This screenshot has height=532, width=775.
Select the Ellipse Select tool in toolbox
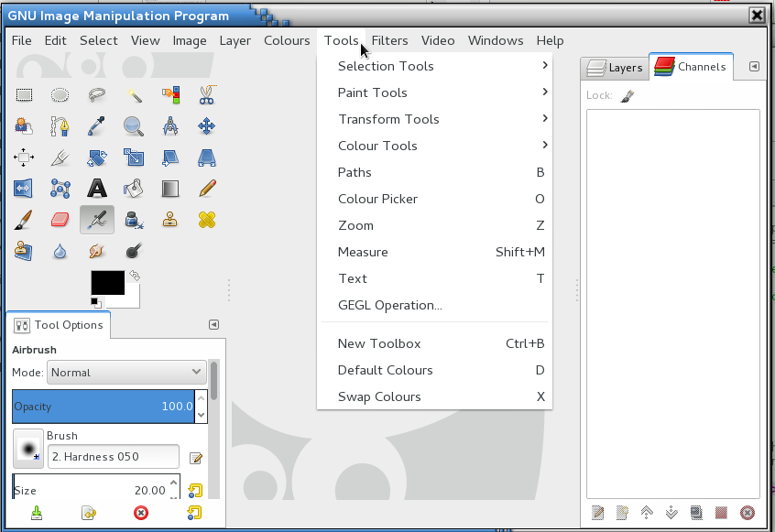60,95
